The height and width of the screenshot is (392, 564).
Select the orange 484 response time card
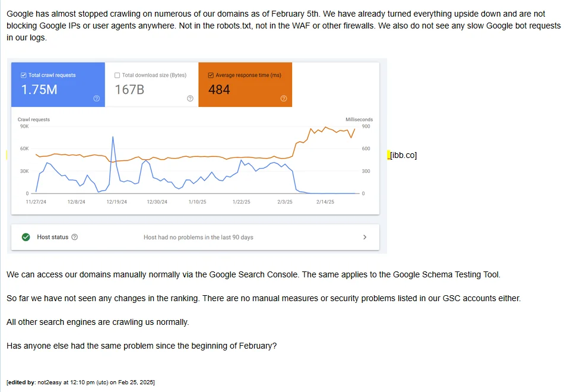[245, 84]
